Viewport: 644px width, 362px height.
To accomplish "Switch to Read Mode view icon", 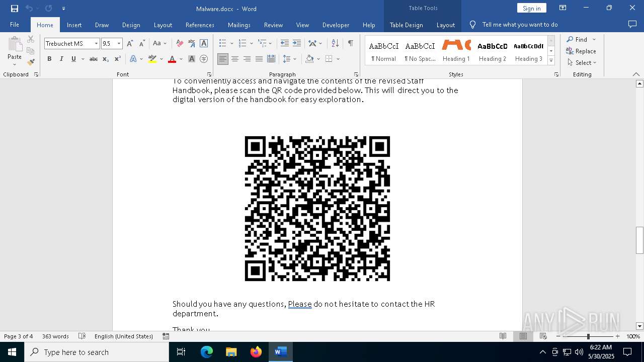I will 503,336.
